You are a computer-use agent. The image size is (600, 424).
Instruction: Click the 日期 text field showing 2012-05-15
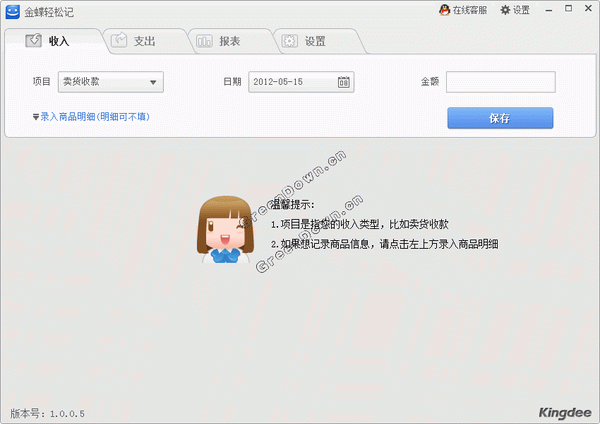[291, 82]
